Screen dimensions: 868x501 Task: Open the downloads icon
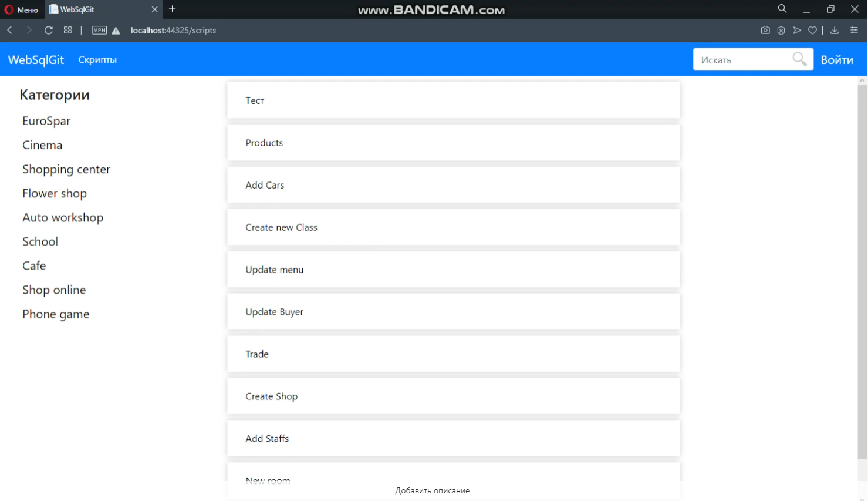[835, 31]
